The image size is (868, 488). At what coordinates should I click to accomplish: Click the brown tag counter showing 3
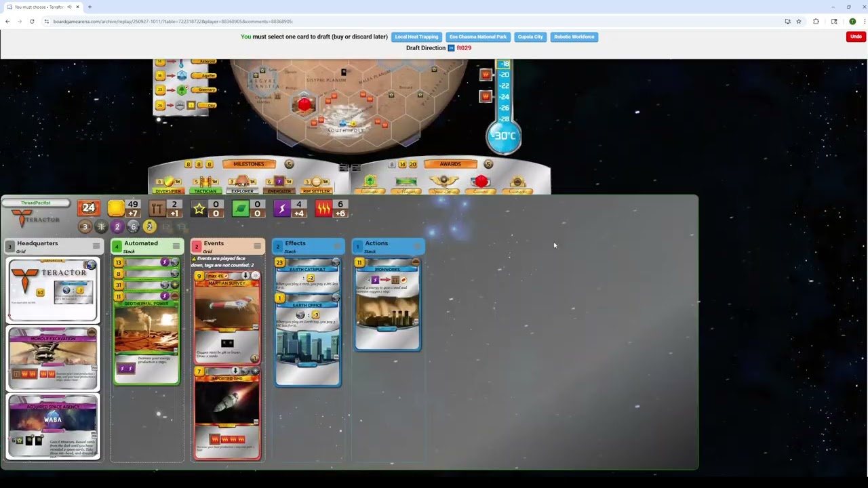[85, 227]
